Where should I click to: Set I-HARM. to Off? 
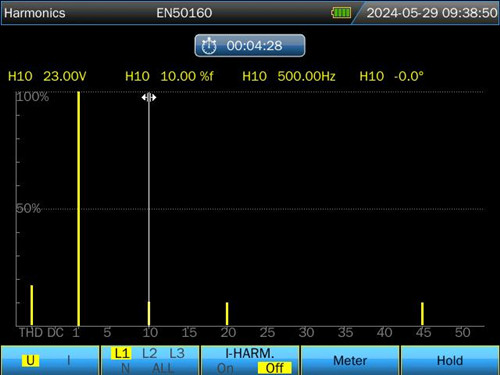pos(275,368)
